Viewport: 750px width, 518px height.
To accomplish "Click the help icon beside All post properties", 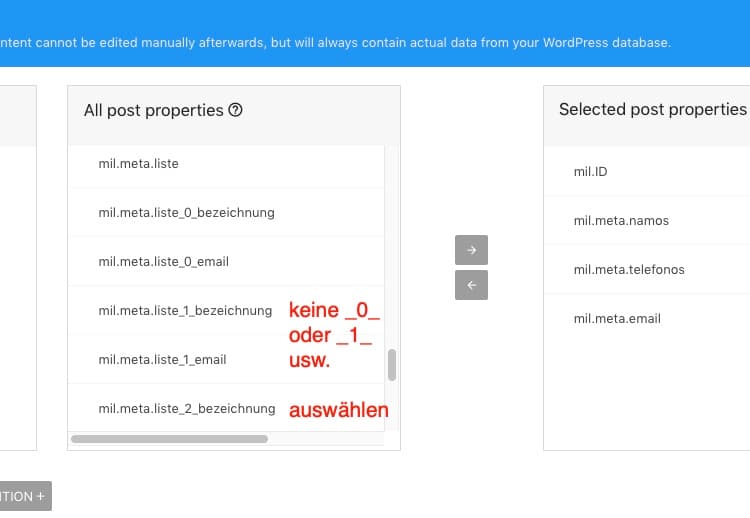I will pyautogui.click(x=235, y=111).
